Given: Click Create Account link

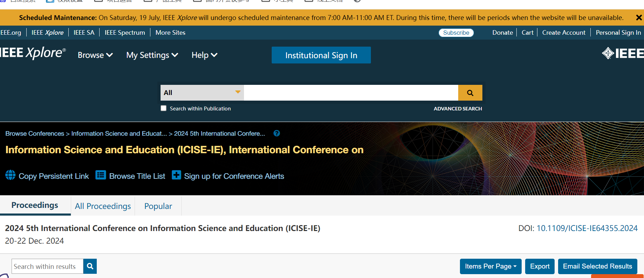Looking at the screenshot, I should [x=564, y=33].
